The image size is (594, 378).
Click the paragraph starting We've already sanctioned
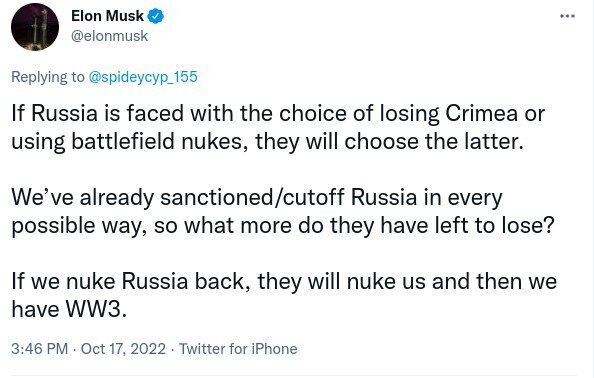(x=283, y=211)
